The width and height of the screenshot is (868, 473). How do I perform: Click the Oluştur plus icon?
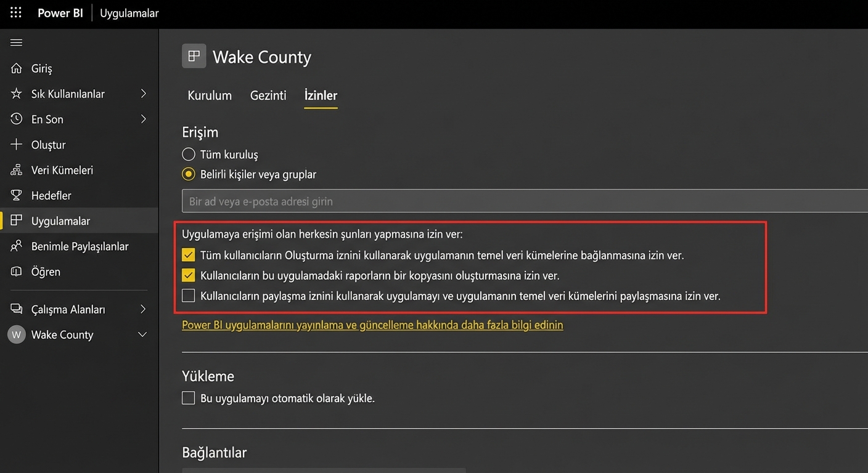coord(17,145)
